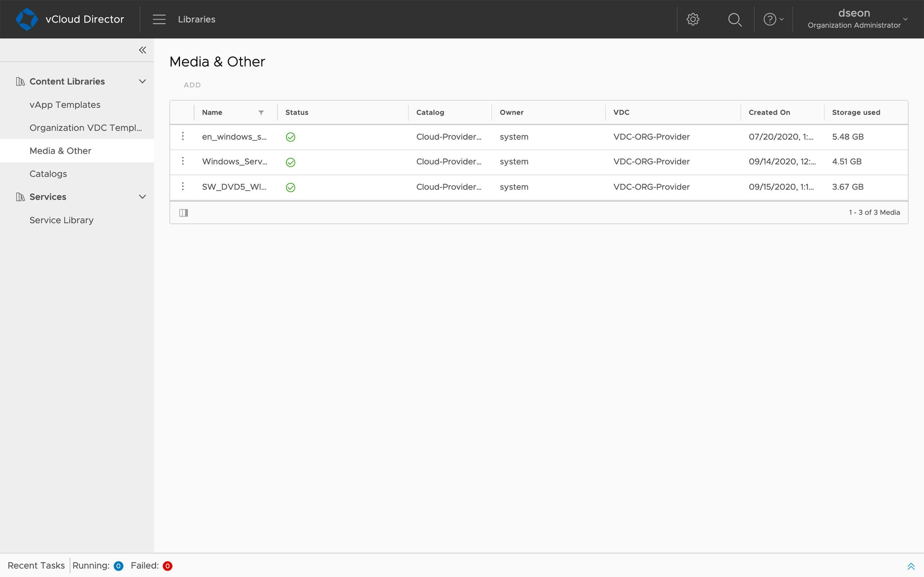Click the green status check for Windows_Serv row

click(x=291, y=162)
